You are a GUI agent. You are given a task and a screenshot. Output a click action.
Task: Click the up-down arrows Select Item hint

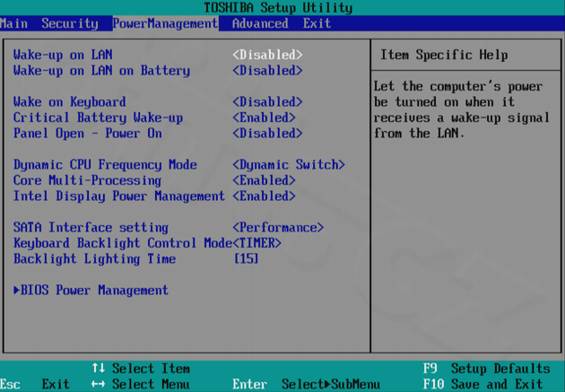tap(141, 369)
